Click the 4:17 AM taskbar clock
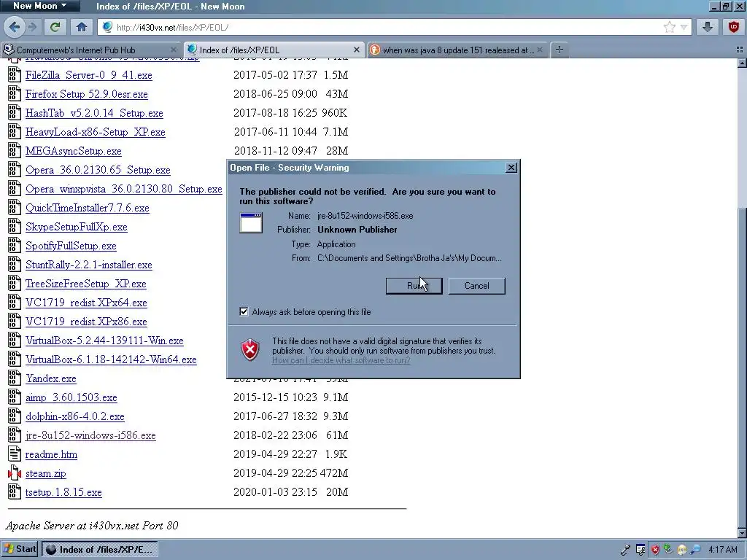 pyautogui.click(x=723, y=550)
